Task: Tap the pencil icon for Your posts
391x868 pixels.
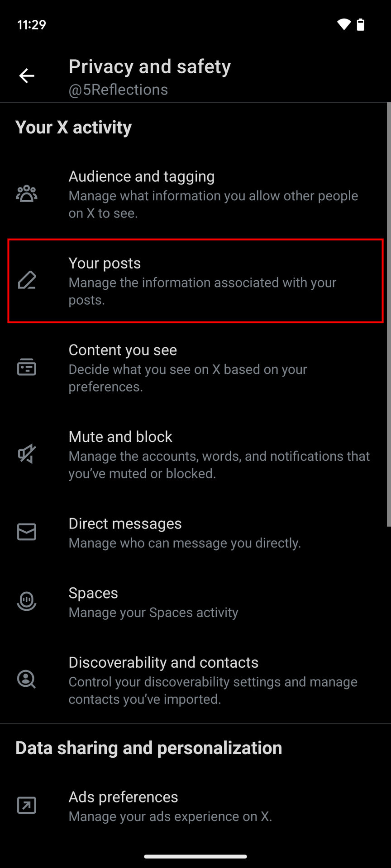Action: pyautogui.click(x=27, y=280)
